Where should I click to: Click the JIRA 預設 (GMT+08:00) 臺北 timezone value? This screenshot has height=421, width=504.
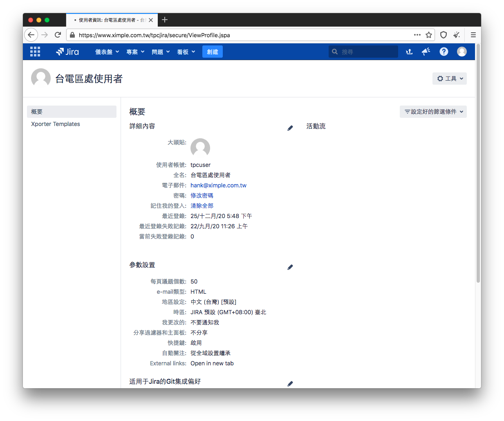(x=228, y=312)
